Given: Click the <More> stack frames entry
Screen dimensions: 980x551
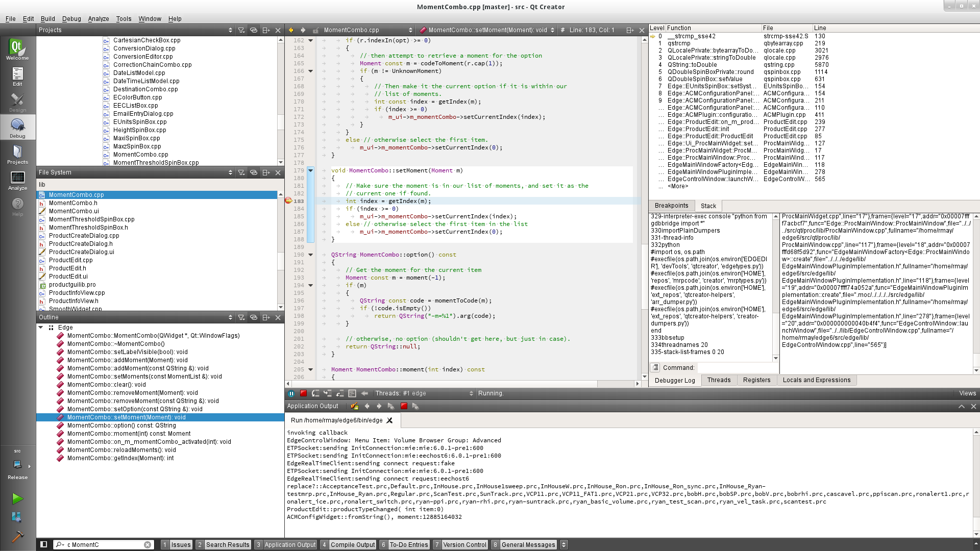Looking at the screenshot, I should click(677, 186).
